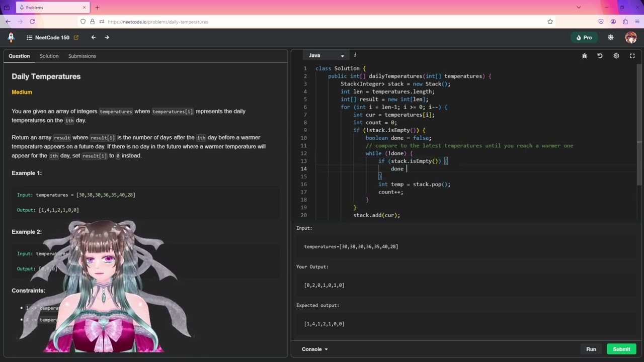
Task: Switch to the Submissions tab
Action: tap(82, 56)
